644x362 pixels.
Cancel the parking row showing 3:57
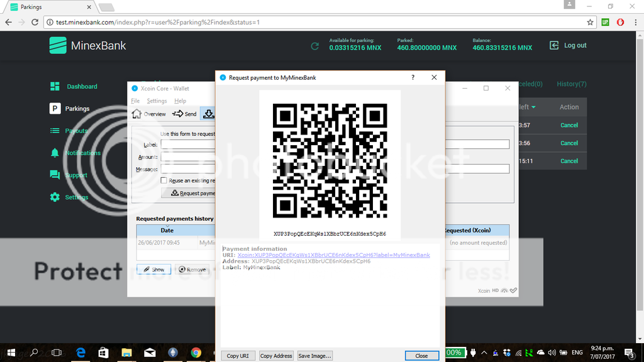[569, 125]
